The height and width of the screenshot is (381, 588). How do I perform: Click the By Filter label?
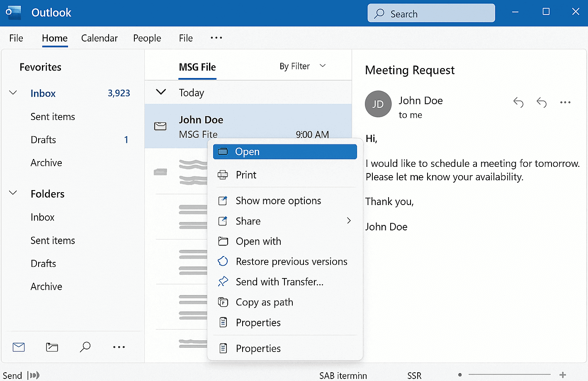coord(294,66)
